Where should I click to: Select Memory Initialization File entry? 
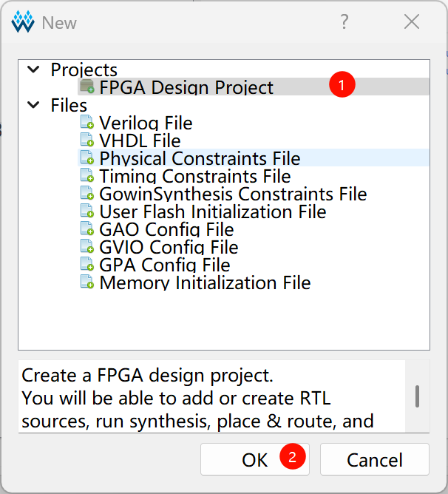(254, 282)
